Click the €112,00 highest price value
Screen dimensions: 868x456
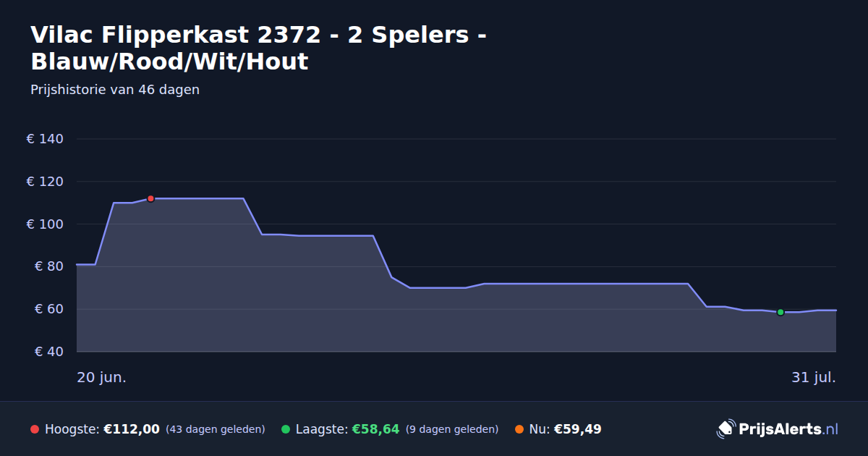[132, 429]
